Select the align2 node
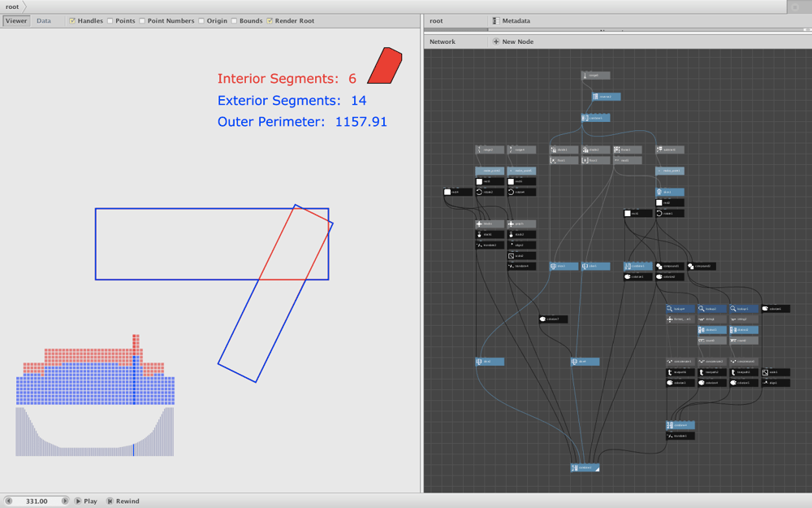 pyautogui.click(x=521, y=245)
